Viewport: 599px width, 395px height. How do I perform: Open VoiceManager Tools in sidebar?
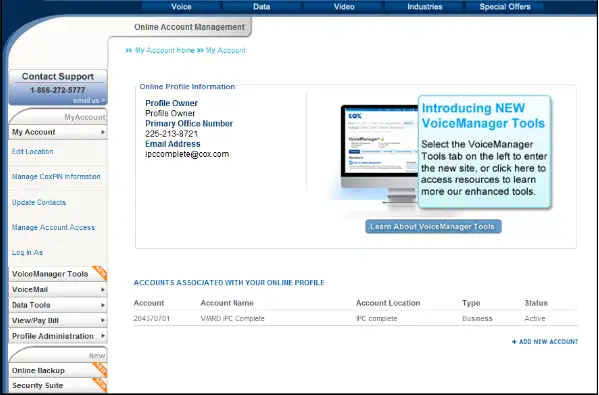point(50,274)
